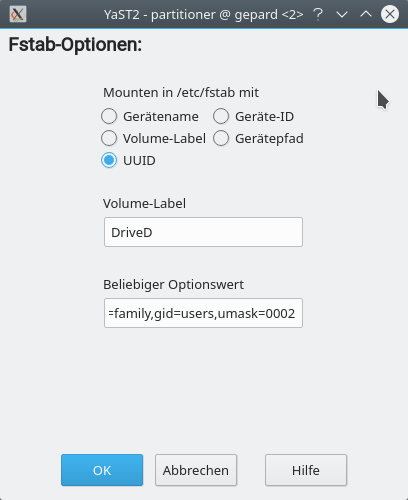Image resolution: width=408 pixels, height=500 pixels.
Task: Click the Volume-Label text field containing DriveD
Action: point(203,232)
